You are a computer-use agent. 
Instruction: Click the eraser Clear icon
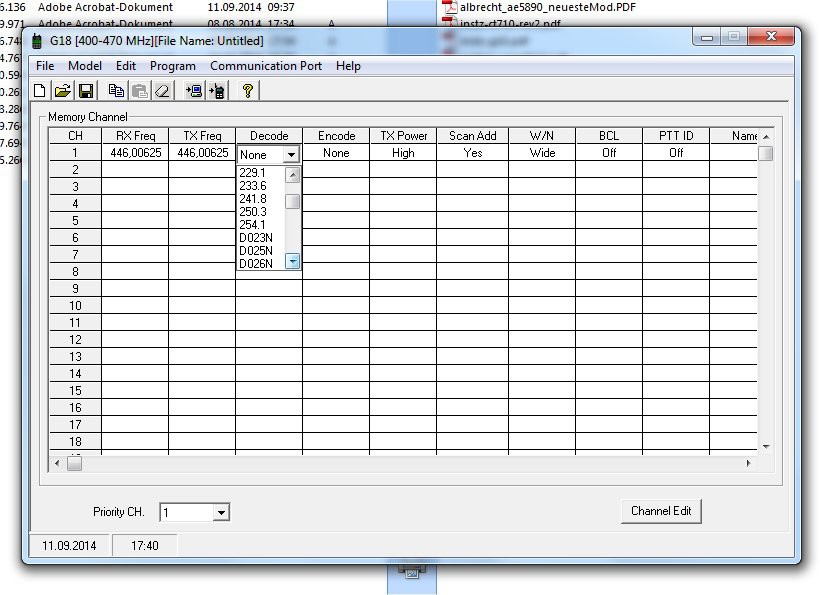[x=162, y=91]
